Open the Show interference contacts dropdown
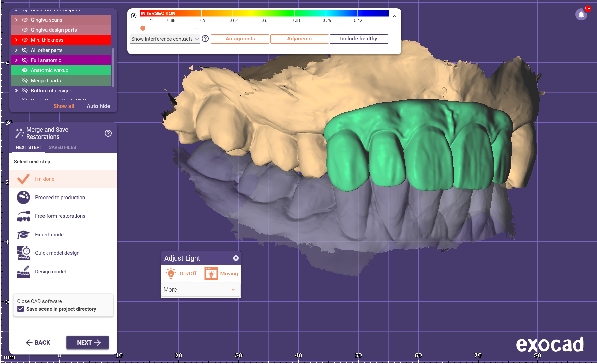The image size is (597, 364). [165, 39]
